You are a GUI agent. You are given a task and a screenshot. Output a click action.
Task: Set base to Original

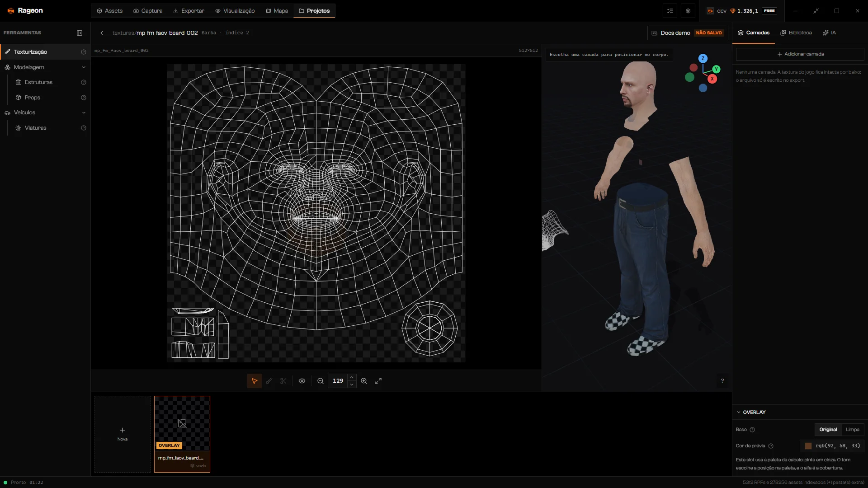[828, 430]
